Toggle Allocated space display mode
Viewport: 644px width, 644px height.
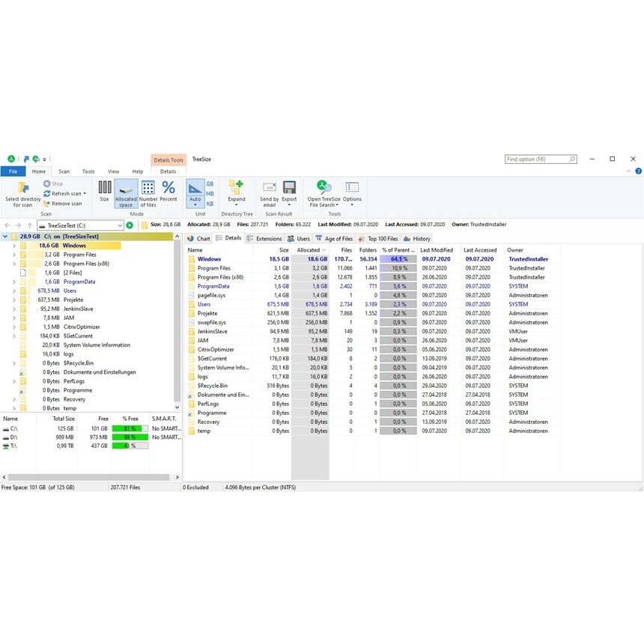pyautogui.click(x=126, y=192)
